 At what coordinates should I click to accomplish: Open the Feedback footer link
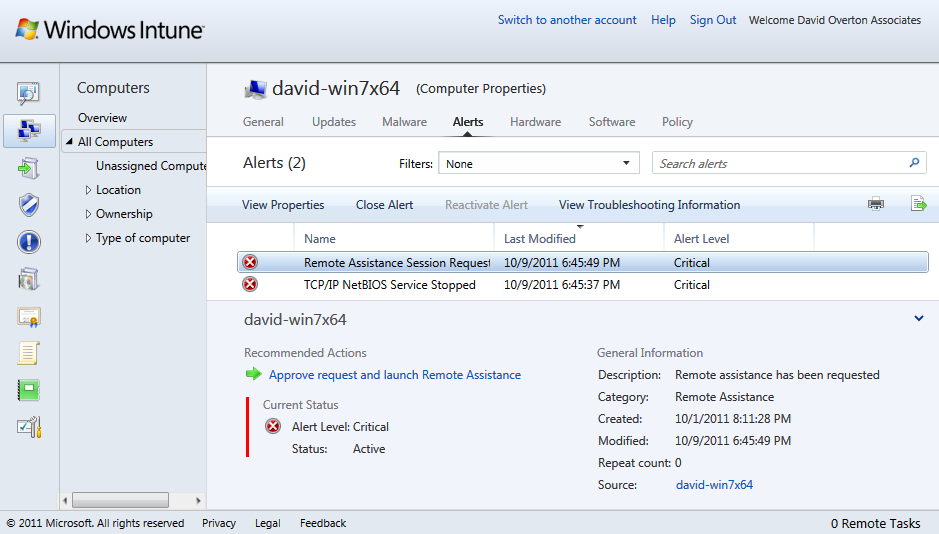coord(323,523)
